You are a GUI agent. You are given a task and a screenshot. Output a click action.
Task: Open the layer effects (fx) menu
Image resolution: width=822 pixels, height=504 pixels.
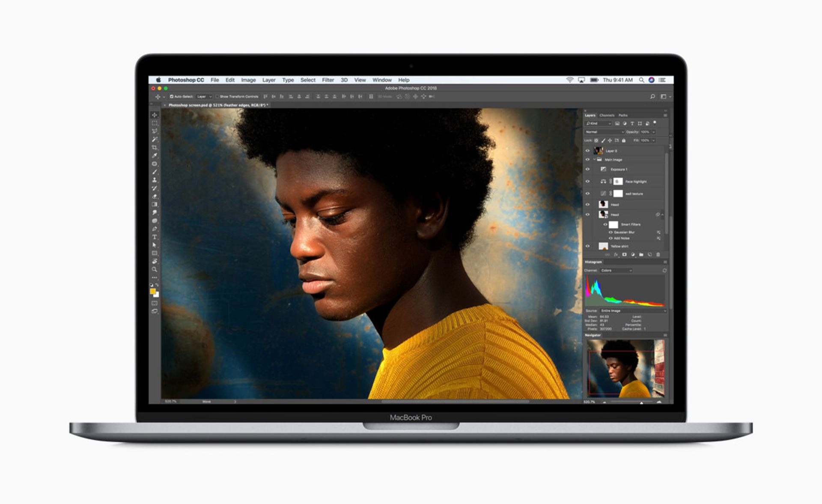616,254
